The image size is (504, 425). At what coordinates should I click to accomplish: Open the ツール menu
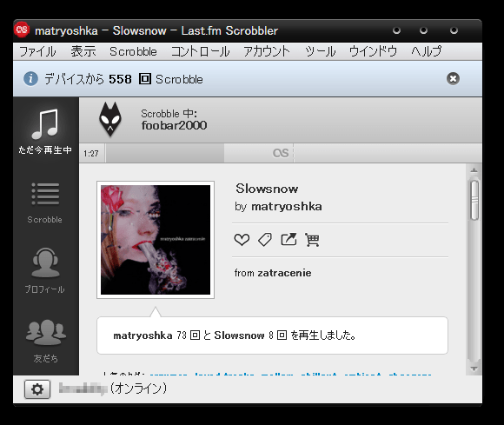320,51
